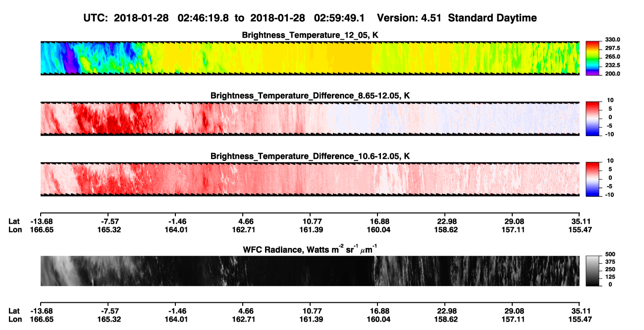644x330 pixels.
Task: Click longitude 160.04 on the axis under the WFC panel
Action: [x=379, y=319]
